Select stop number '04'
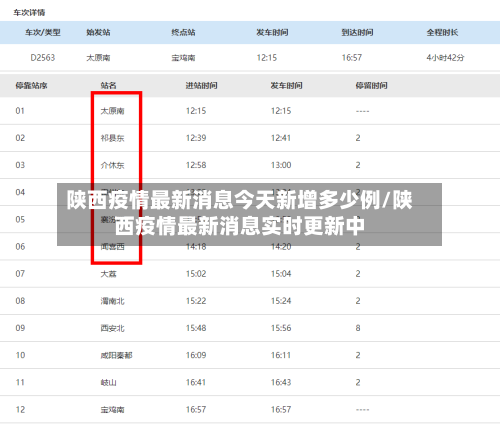The height and width of the screenshot is (430, 500). (20, 192)
